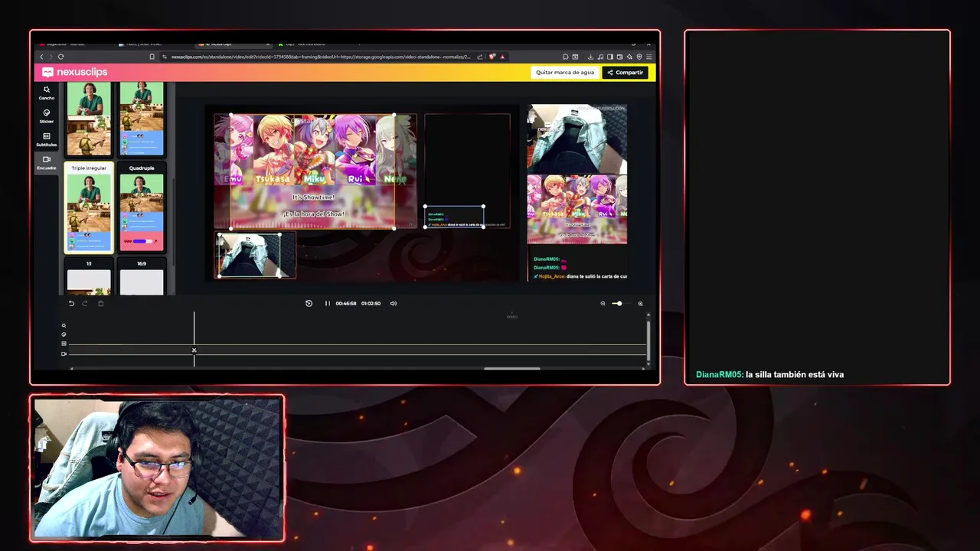Click the bookmark icon in address bar

[152, 57]
